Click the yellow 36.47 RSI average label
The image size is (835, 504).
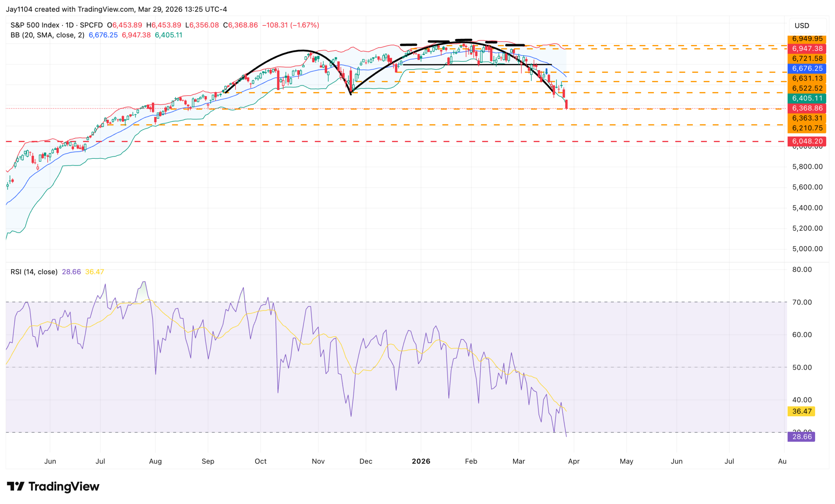(802, 411)
